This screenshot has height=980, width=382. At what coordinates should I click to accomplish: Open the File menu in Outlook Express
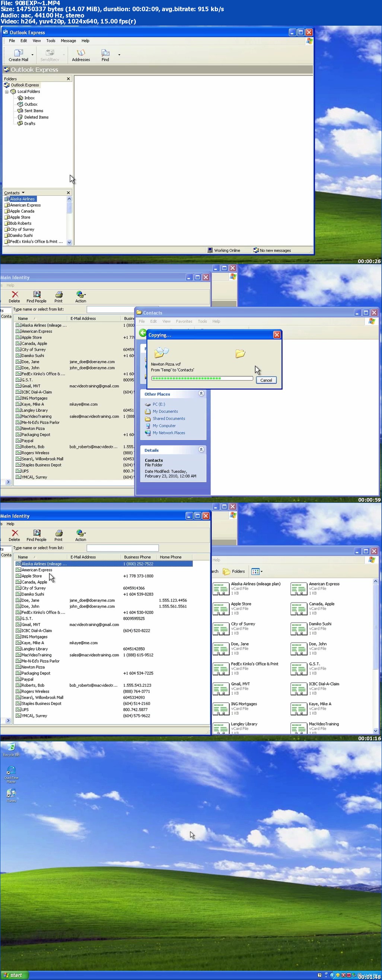(12, 41)
